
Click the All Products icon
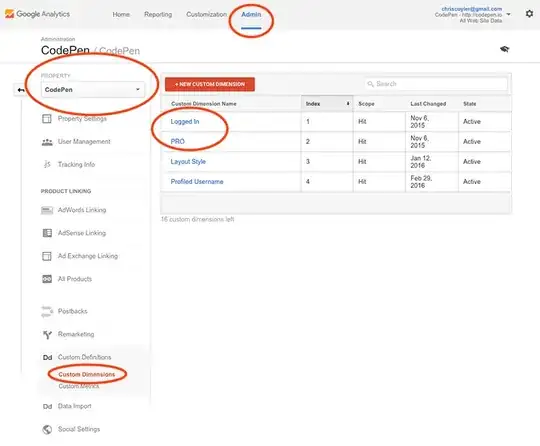[x=47, y=279]
